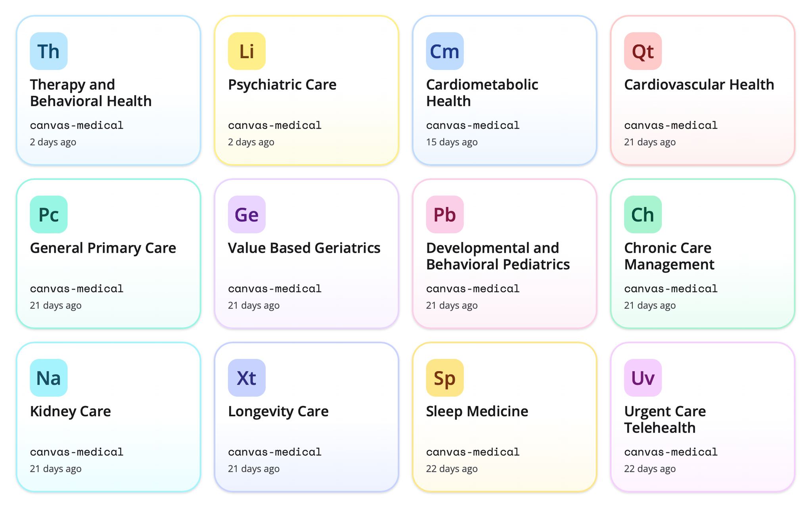Click the red Qt icon badge
This screenshot has width=812, height=509.
(x=643, y=51)
